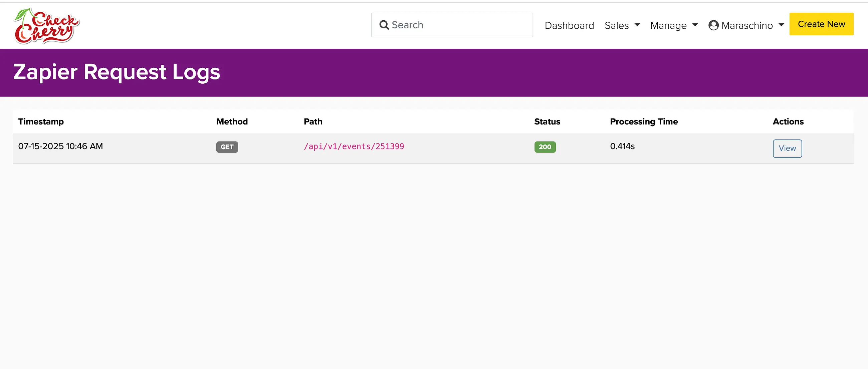Expand the Manage dropdown arrow
The height and width of the screenshot is (369, 868).
click(x=695, y=25)
